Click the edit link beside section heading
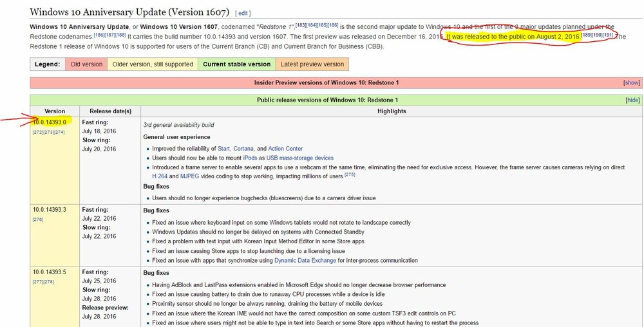The image size is (644, 327). click(244, 13)
